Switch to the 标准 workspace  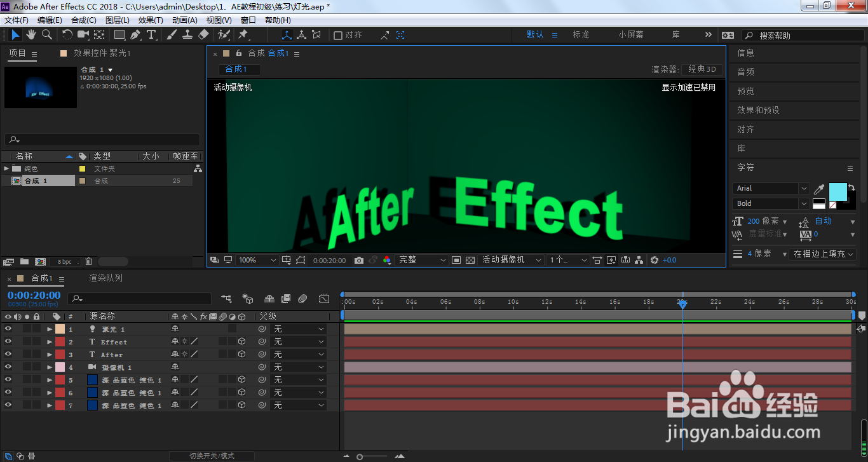point(581,35)
